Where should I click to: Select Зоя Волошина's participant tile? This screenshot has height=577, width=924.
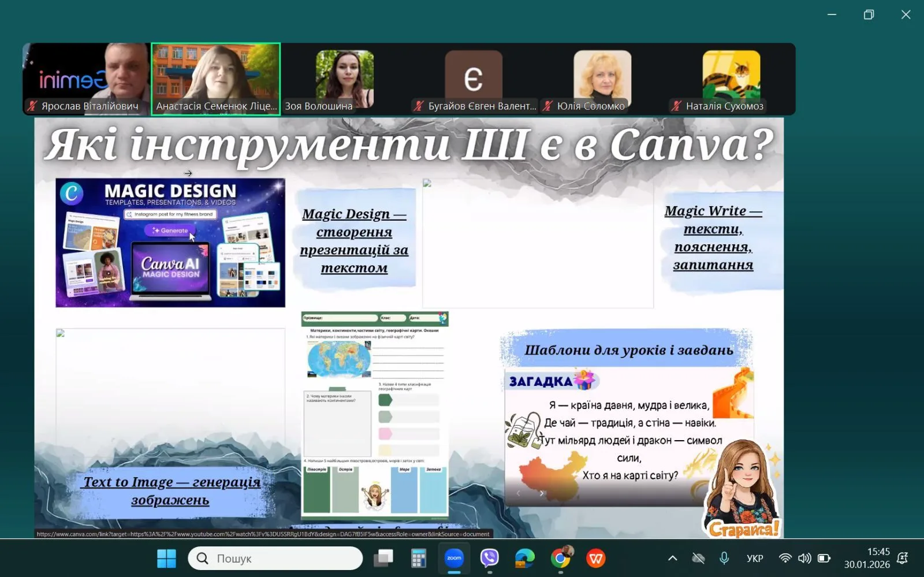pos(345,79)
